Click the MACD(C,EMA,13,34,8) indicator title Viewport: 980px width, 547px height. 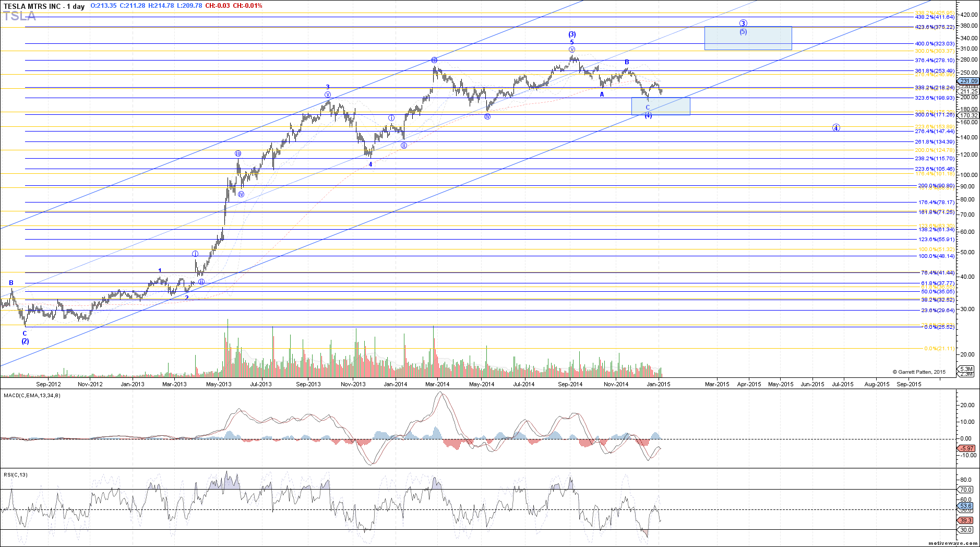click(x=32, y=395)
